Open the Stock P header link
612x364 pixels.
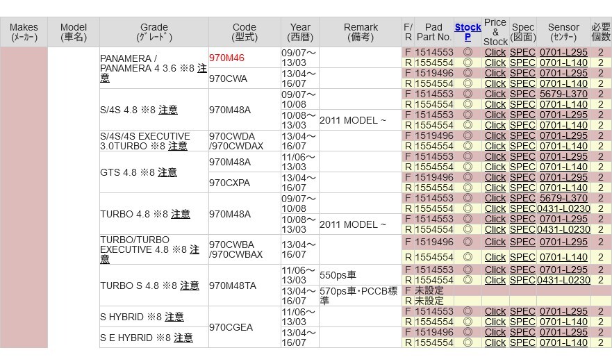468,32
